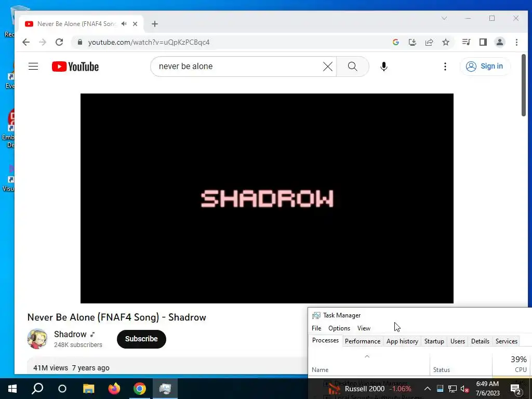Switch to App history tab
The height and width of the screenshot is (399, 532).
pyautogui.click(x=402, y=341)
